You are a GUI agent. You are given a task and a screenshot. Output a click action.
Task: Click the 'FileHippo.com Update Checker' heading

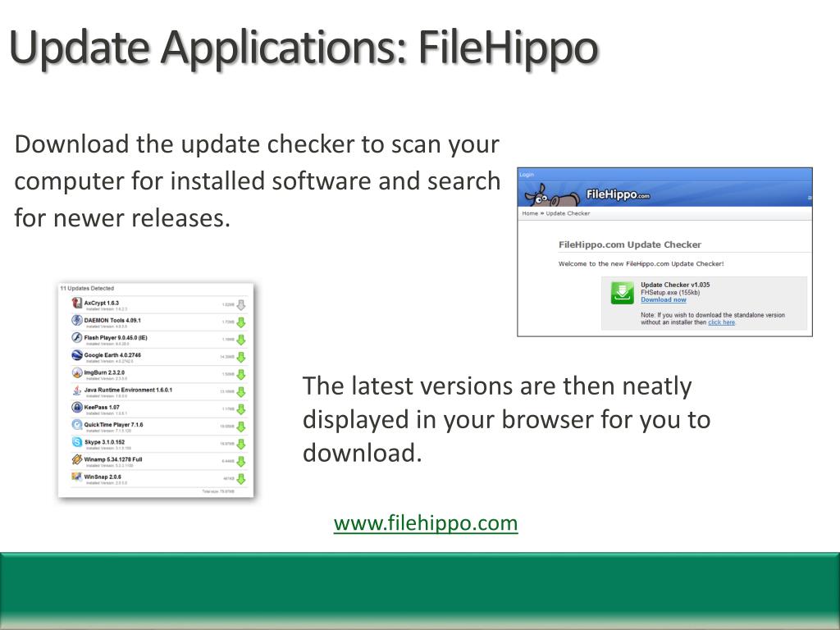tap(630, 244)
